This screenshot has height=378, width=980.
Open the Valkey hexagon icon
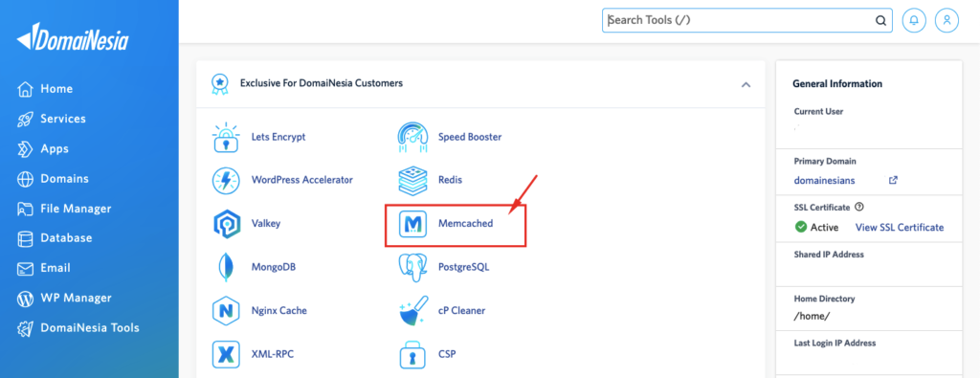[226, 224]
